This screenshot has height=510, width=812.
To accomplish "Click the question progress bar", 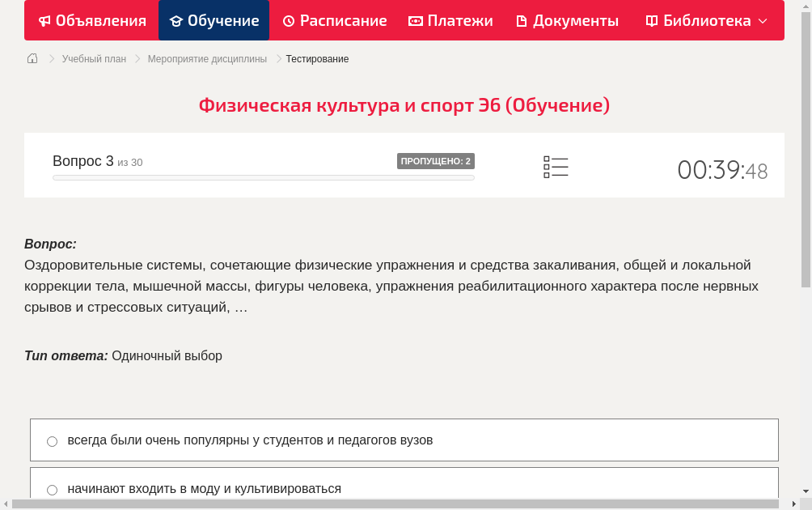I will pyautogui.click(x=263, y=177).
